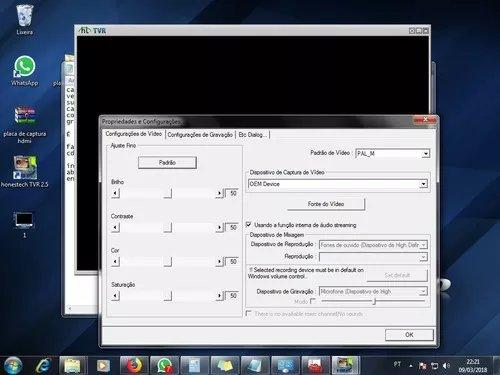Viewport: 500px width, 375px height.
Task: Click the volume icon in system tray
Action: [446, 366]
